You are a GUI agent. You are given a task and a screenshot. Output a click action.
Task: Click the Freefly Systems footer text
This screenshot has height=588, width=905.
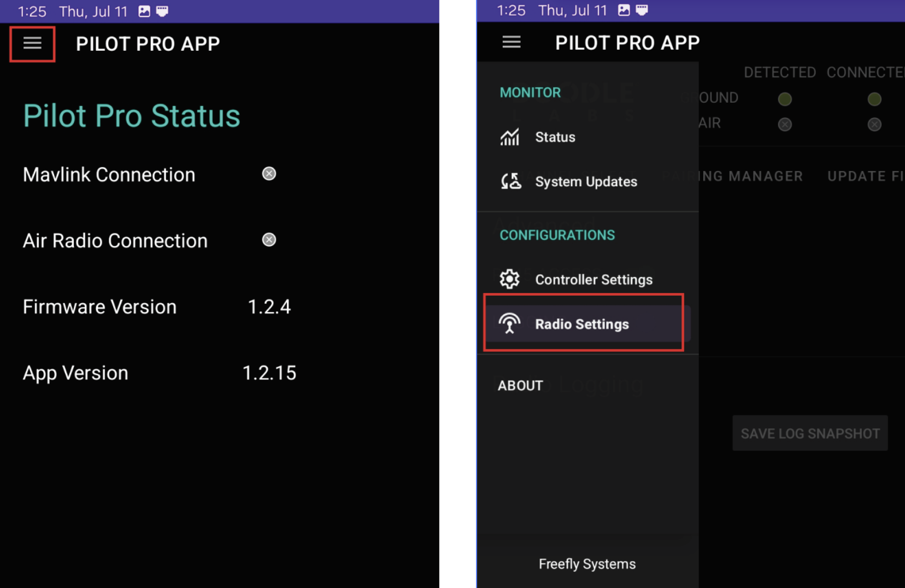pyautogui.click(x=587, y=564)
